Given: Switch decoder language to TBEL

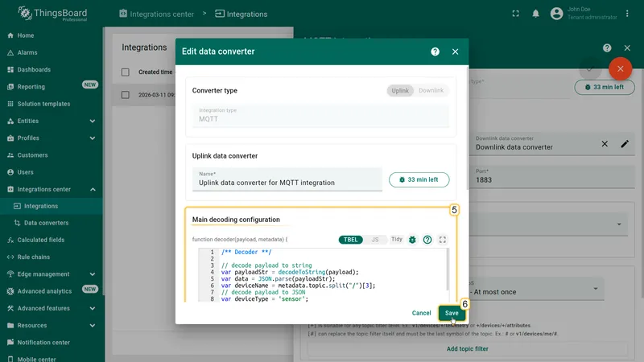Looking at the screenshot, I should tap(350, 240).
